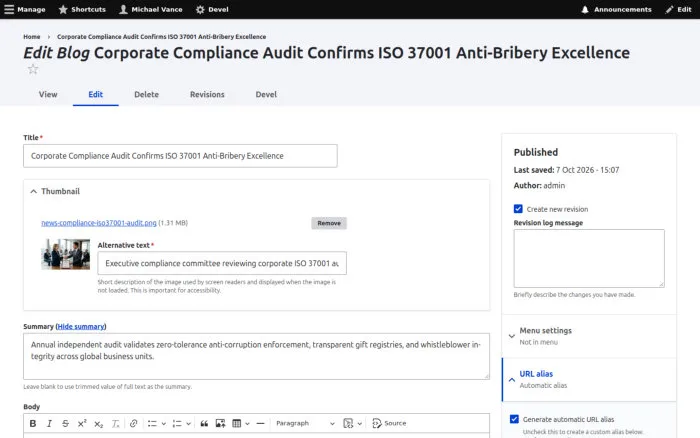The width and height of the screenshot is (700, 438).
Task: Click into the Summary textarea
Action: (256, 356)
